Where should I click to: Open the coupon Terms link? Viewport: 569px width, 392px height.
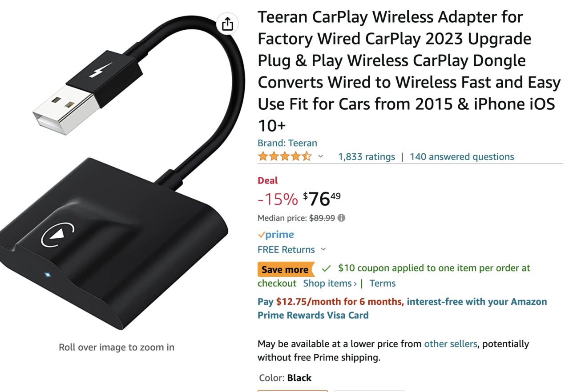point(382,283)
